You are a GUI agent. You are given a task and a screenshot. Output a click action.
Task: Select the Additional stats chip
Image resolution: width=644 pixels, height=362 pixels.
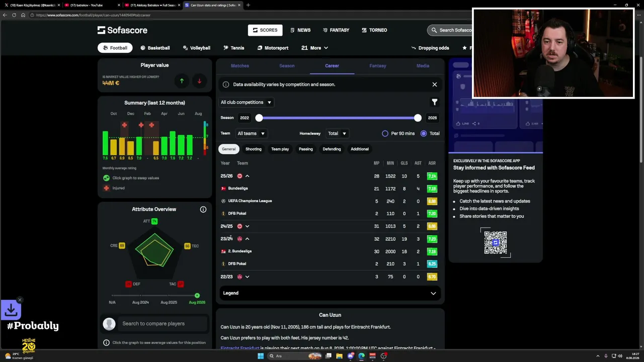(360, 149)
